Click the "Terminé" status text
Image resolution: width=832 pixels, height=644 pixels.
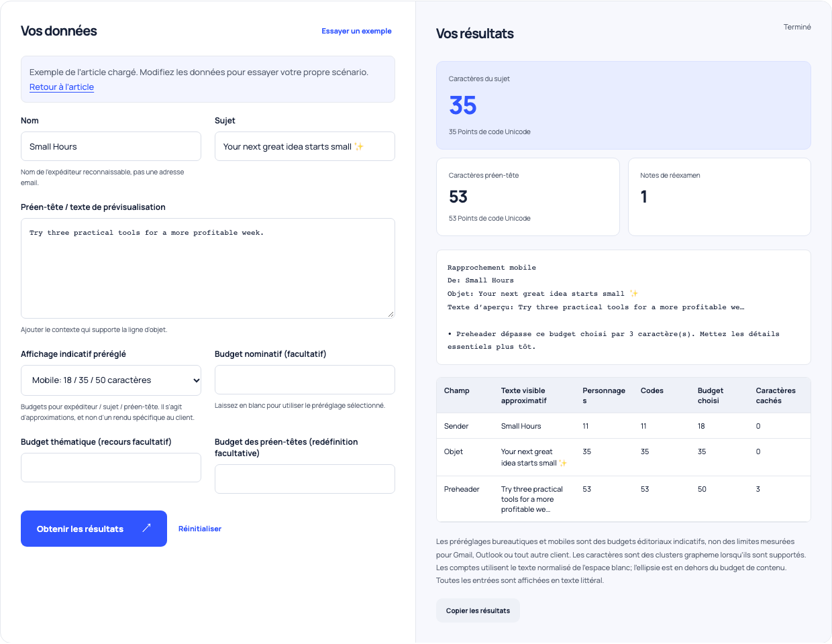[797, 27]
